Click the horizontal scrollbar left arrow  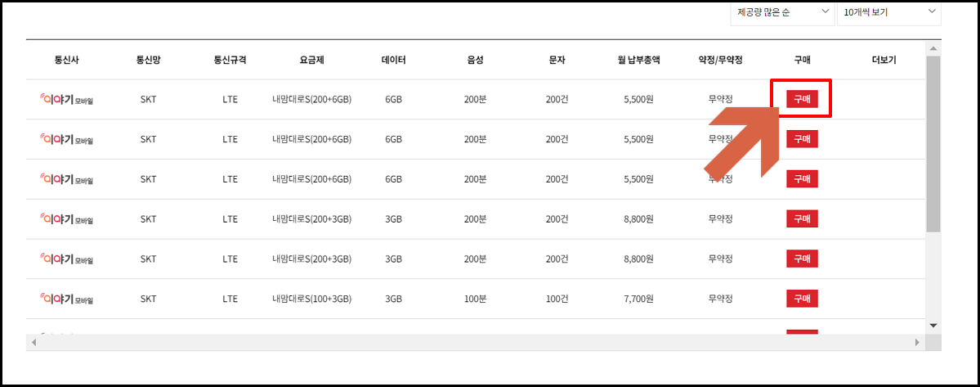point(34,343)
